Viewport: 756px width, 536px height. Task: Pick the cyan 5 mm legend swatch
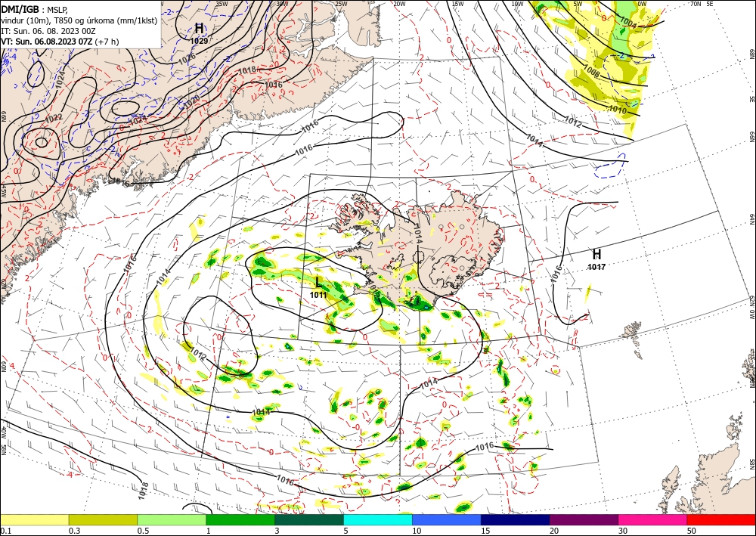point(378,519)
